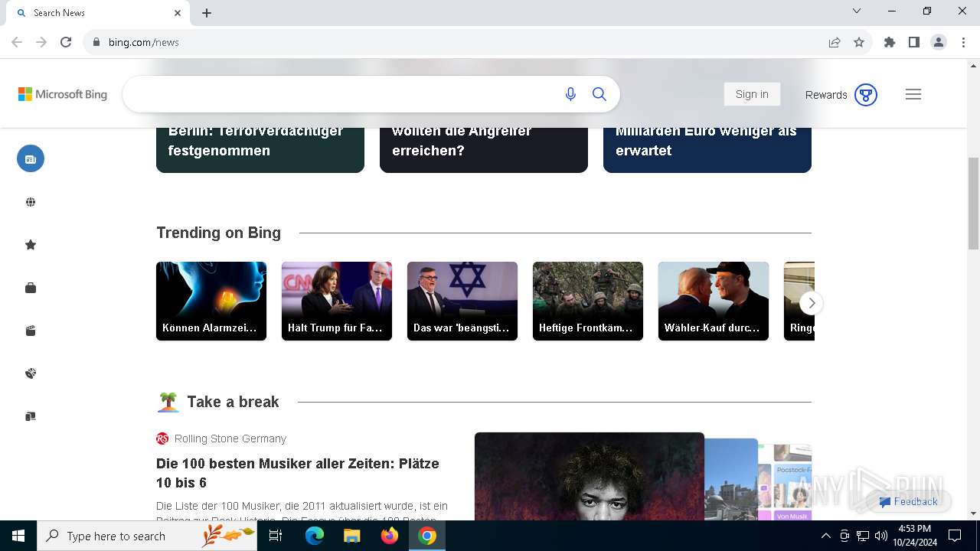Open 'Berlin: Terrorverdächtiger festgenommen' story card
The height and width of the screenshot is (551, 980).
point(260,150)
